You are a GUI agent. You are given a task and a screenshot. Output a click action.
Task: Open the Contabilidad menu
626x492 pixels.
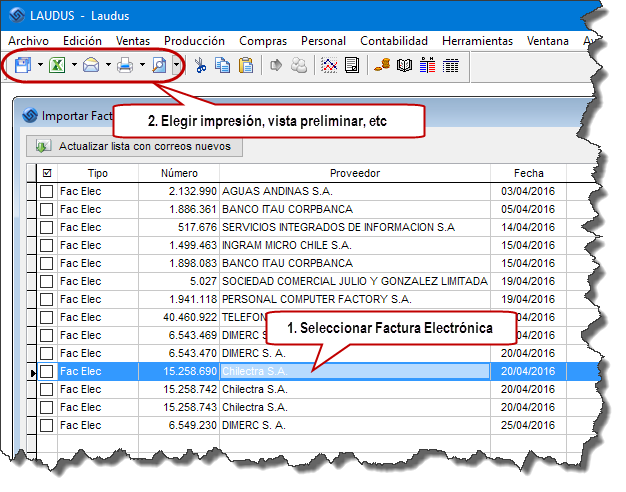coord(394,41)
